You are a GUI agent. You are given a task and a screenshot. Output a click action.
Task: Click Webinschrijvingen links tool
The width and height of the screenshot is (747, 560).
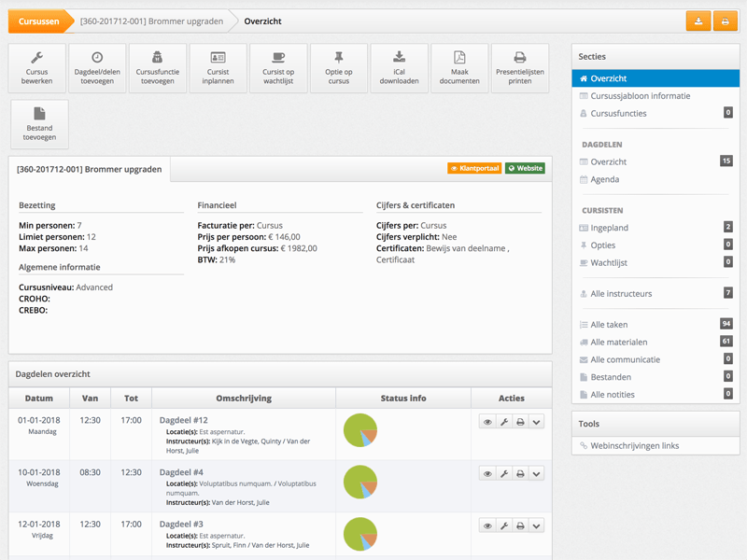coord(635,446)
